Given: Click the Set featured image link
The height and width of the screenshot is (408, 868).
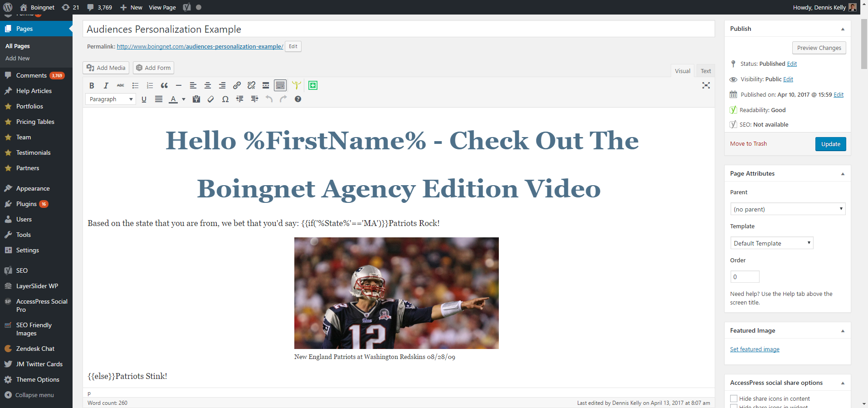Looking at the screenshot, I should [x=755, y=349].
